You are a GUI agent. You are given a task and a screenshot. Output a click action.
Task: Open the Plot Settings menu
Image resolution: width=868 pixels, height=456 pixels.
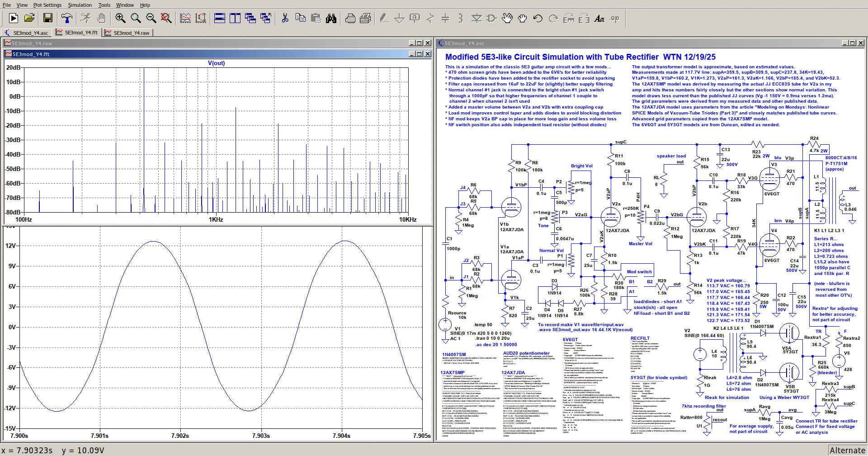[x=47, y=5]
